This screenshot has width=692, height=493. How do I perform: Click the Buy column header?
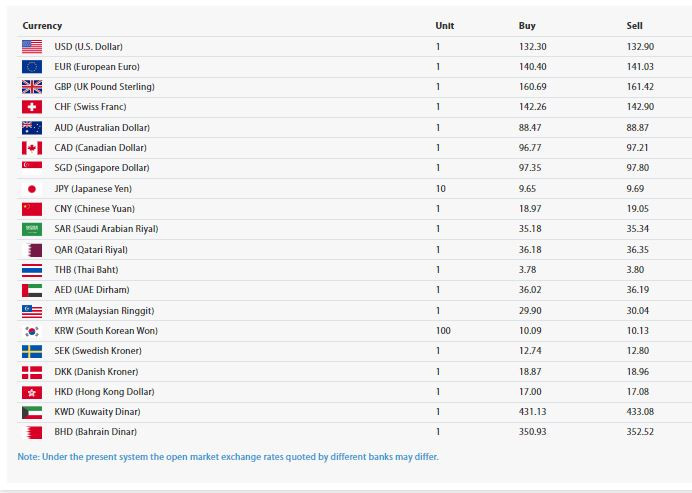click(x=527, y=26)
